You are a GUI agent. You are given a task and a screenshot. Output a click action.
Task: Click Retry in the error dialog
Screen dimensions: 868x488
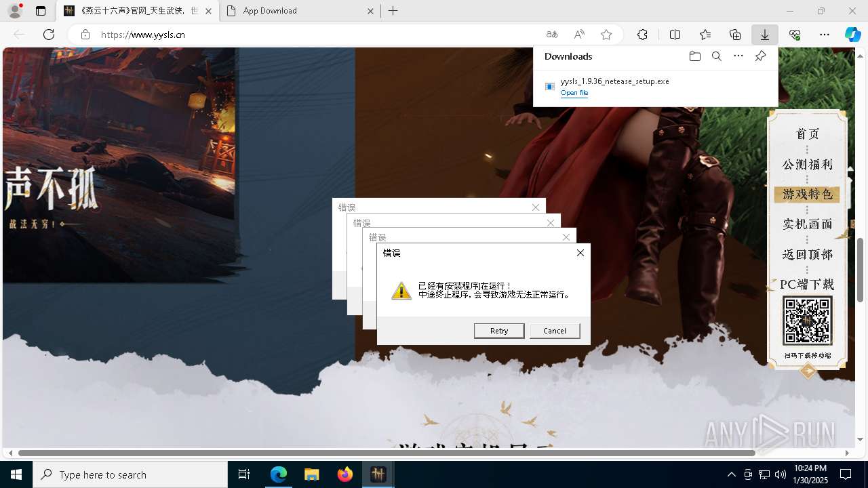pyautogui.click(x=499, y=331)
